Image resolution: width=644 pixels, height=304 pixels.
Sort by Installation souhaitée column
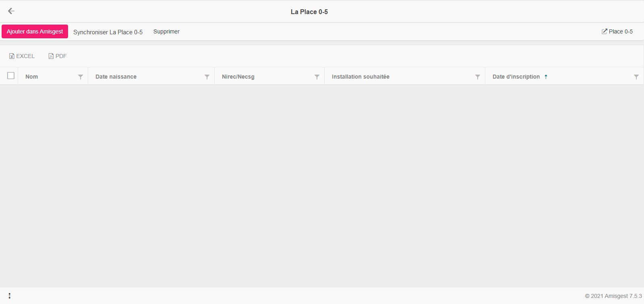360,77
